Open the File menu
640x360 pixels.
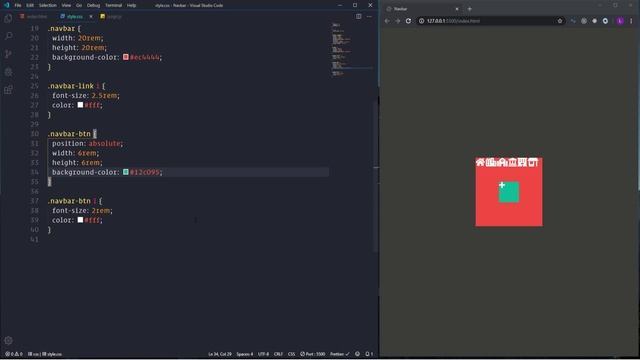click(18, 5)
